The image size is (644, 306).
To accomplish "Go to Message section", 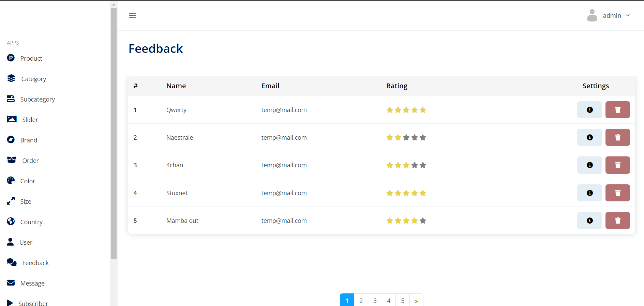I will [x=32, y=283].
